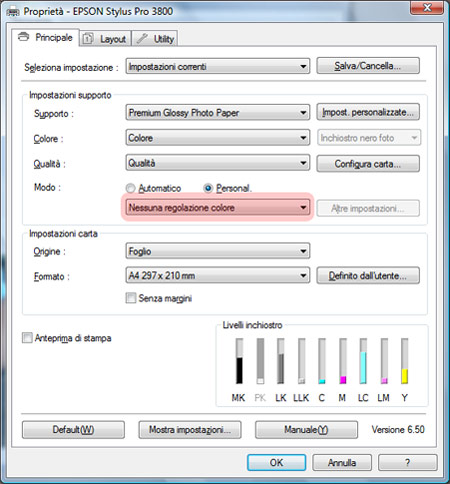Open the Supporto paper type dropdown
Image resolution: width=450 pixels, height=484 pixels.
click(218, 113)
